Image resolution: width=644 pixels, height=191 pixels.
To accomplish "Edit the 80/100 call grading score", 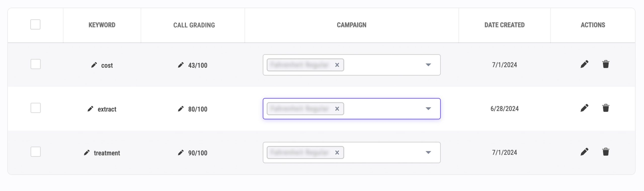I will click(x=181, y=109).
